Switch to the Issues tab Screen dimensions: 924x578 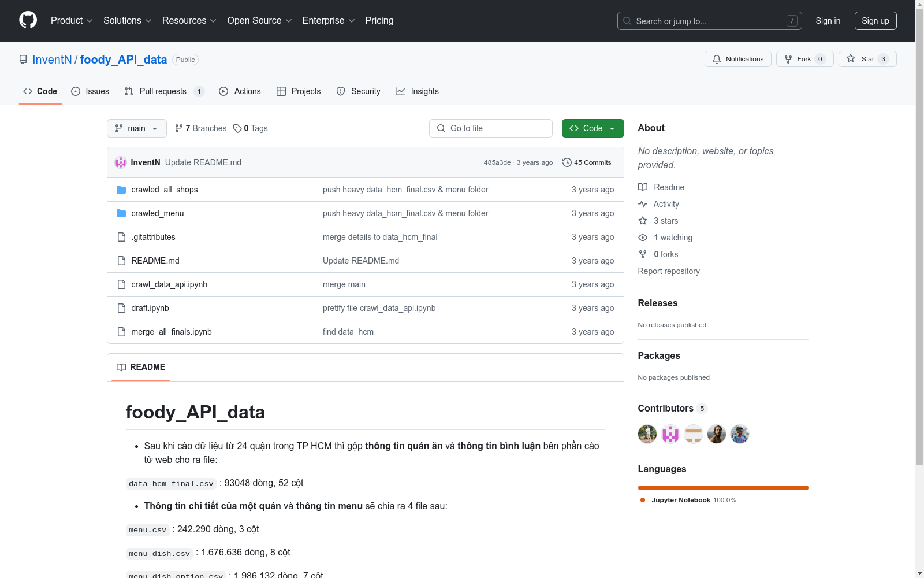[90, 91]
